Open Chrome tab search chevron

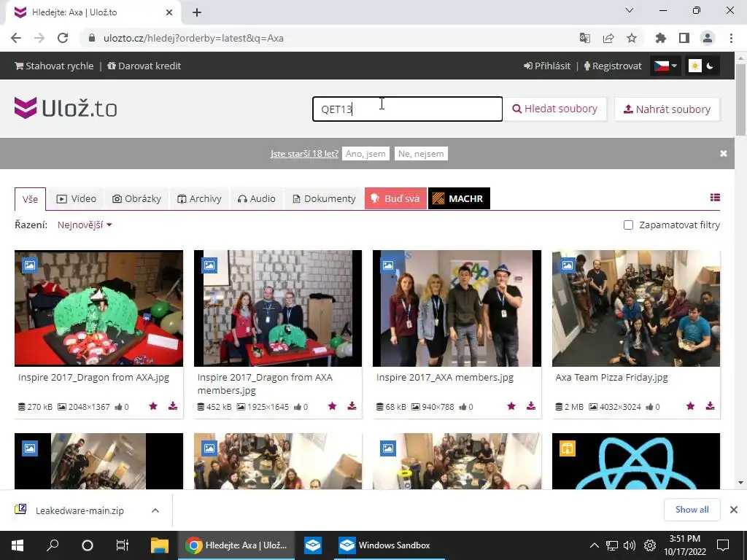pos(630,10)
